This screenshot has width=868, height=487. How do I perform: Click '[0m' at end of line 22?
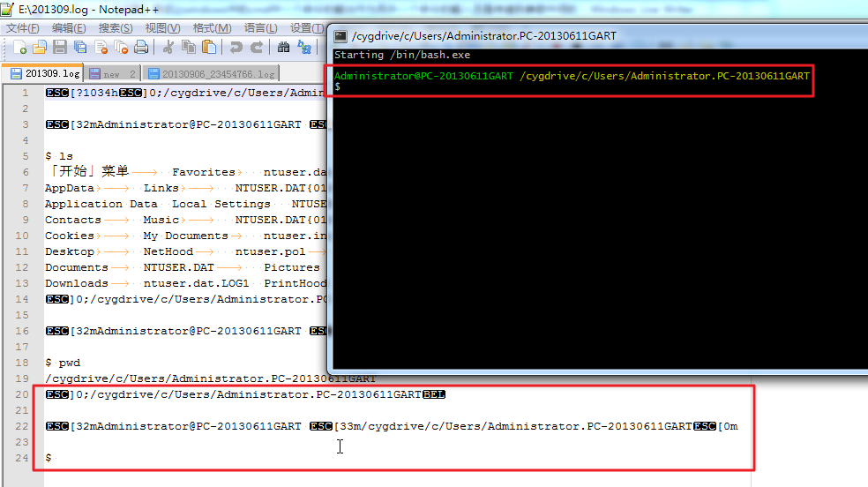(728, 426)
